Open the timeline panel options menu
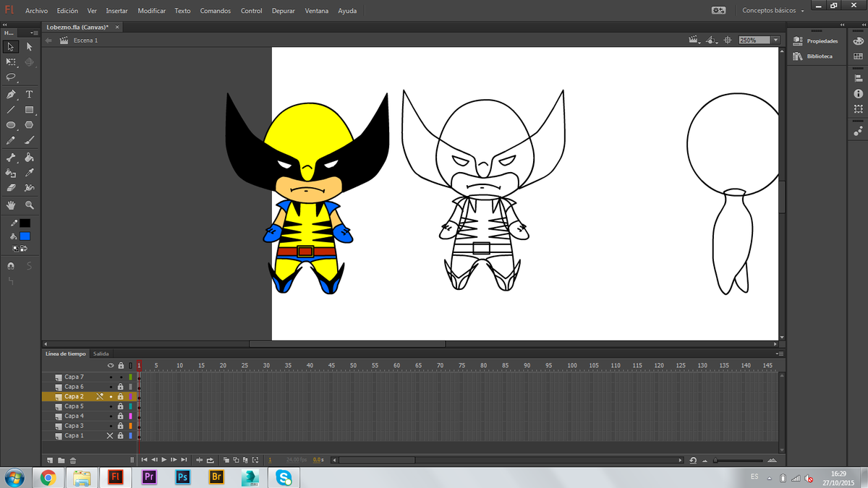This screenshot has height=488, width=868. tap(779, 354)
